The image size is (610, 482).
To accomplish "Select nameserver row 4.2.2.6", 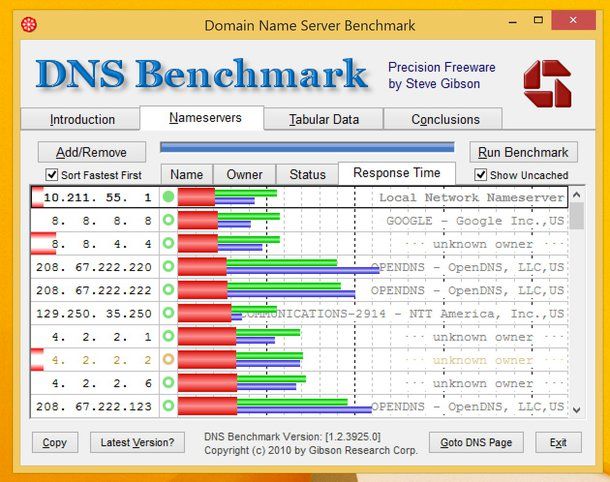I will click(300, 383).
